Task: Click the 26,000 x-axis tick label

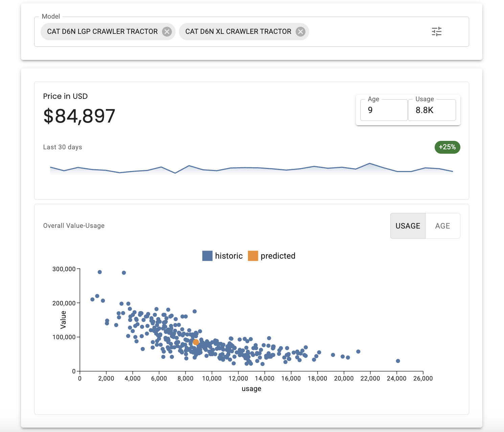Action: (x=423, y=379)
